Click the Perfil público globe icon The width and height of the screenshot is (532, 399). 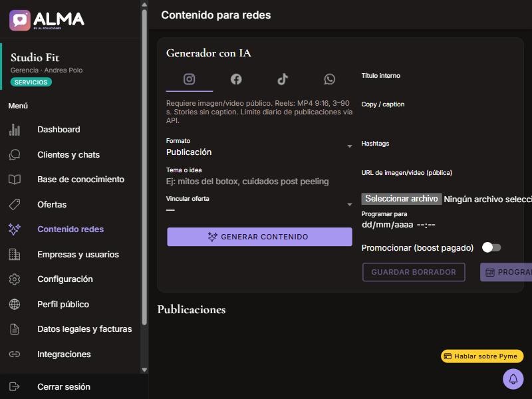tap(15, 305)
